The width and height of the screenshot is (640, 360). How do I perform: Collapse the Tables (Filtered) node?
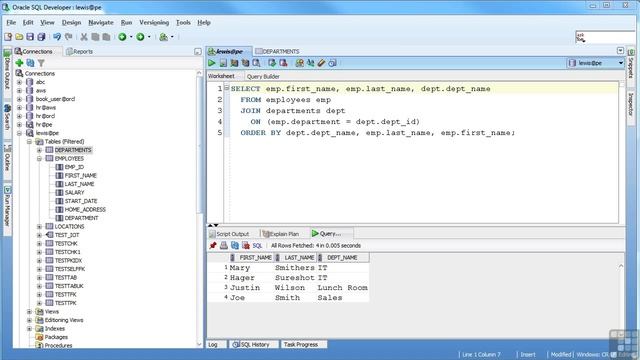coord(29,142)
